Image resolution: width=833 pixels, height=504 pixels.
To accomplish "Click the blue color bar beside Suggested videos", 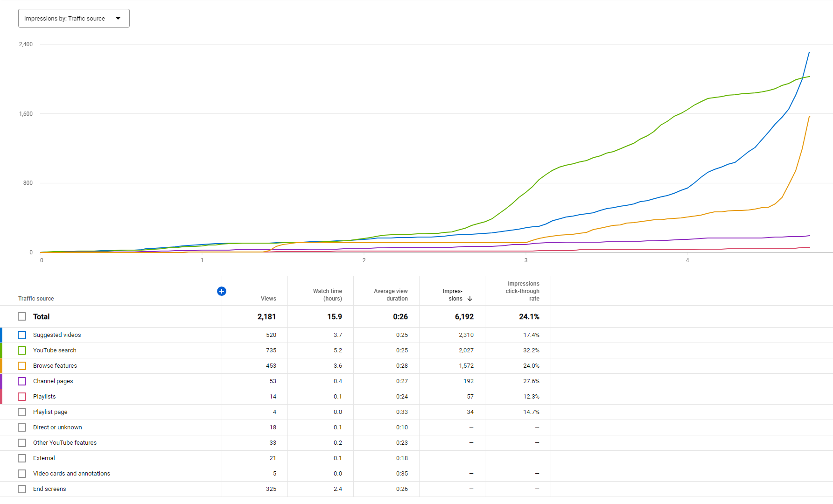I will point(1,335).
